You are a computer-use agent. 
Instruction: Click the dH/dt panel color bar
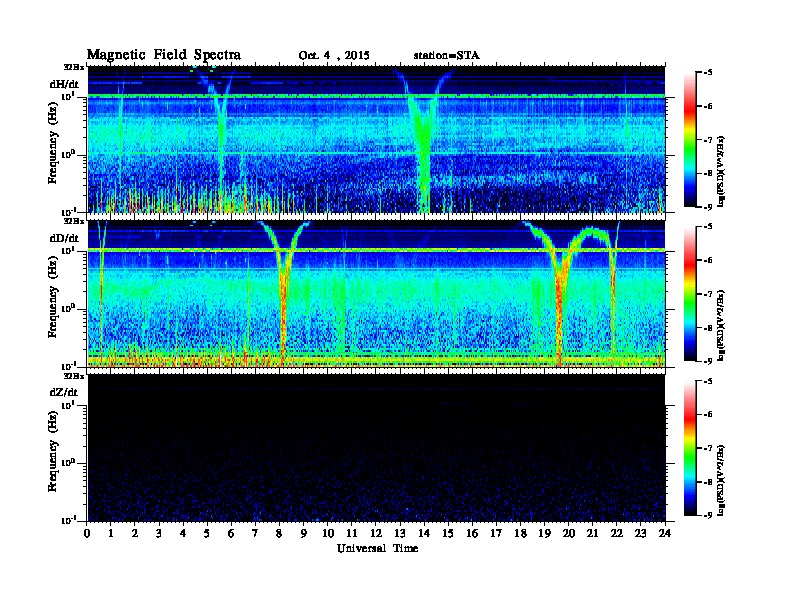click(689, 139)
